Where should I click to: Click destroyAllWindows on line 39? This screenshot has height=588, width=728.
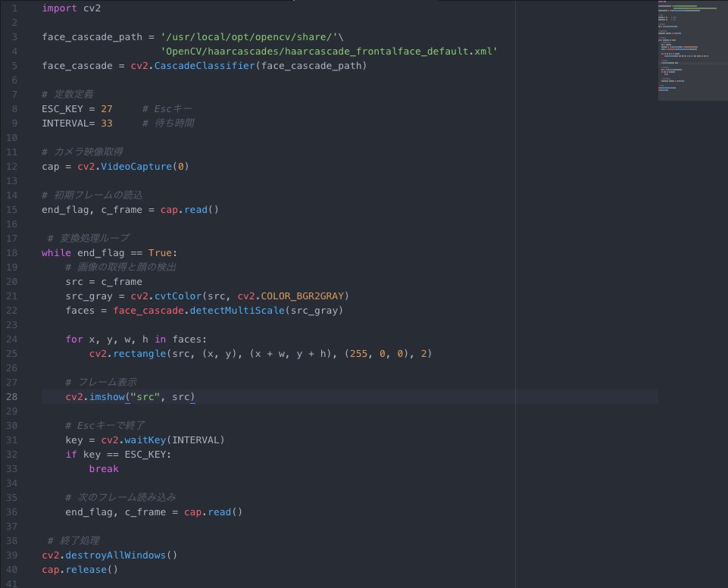[x=116, y=555]
